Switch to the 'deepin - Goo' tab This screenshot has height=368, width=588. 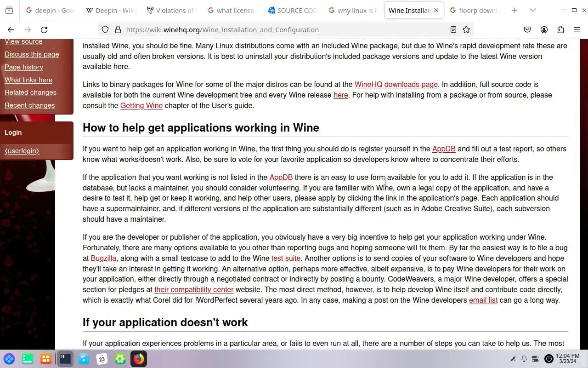(x=50, y=10)
